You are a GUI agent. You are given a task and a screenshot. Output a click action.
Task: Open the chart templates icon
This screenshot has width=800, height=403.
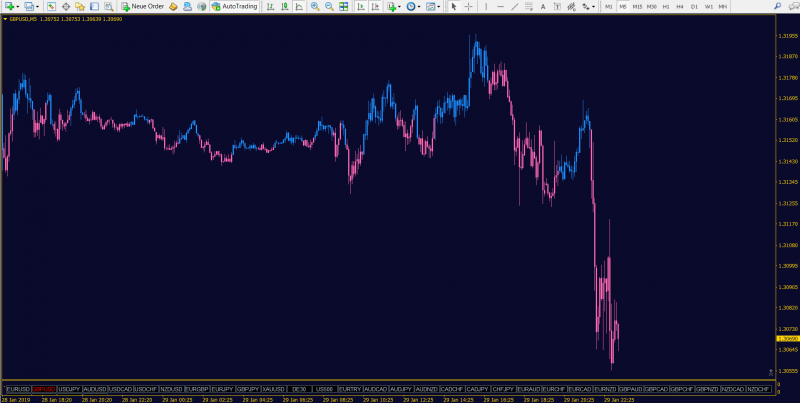pos(431,7)
